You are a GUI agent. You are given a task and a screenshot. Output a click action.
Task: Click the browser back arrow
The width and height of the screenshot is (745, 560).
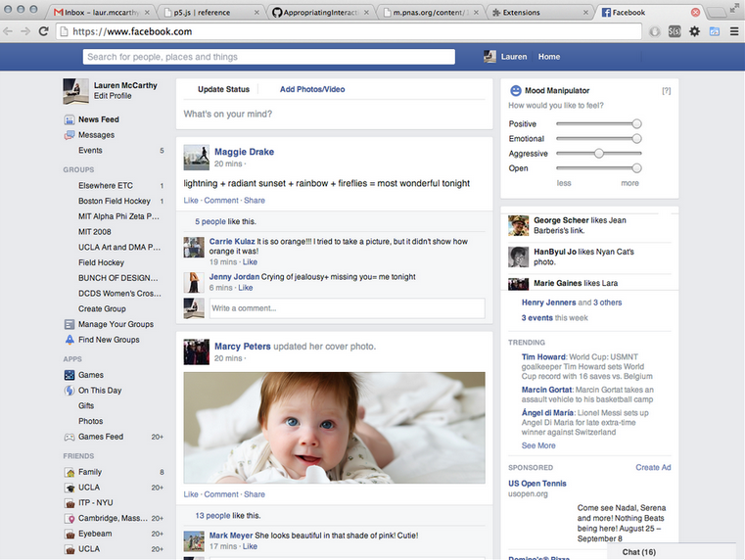(8, 31)
